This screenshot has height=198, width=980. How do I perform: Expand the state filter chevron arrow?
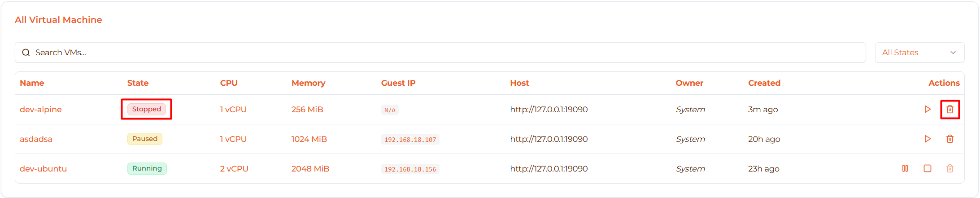953,53
